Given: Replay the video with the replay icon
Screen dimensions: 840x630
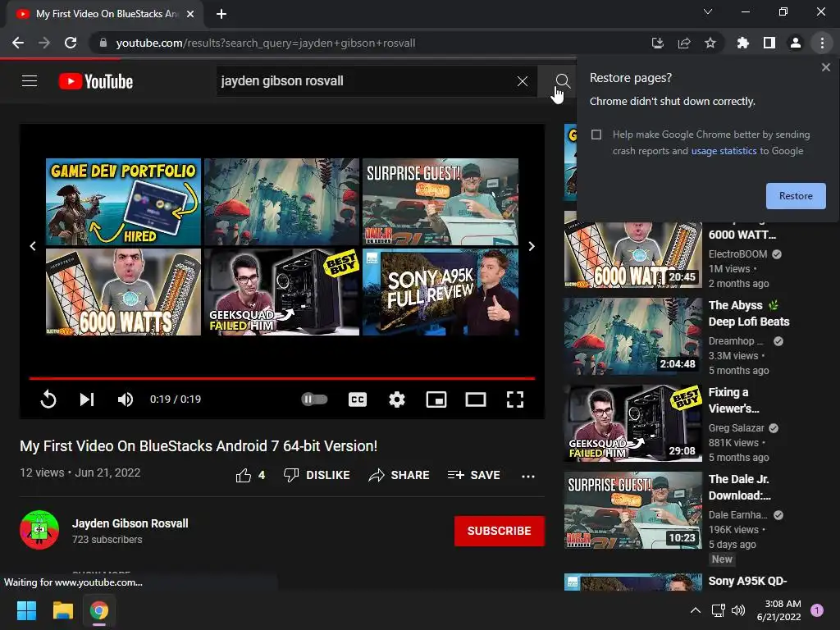Looking at the screenshot, I should tap(48, 399).
